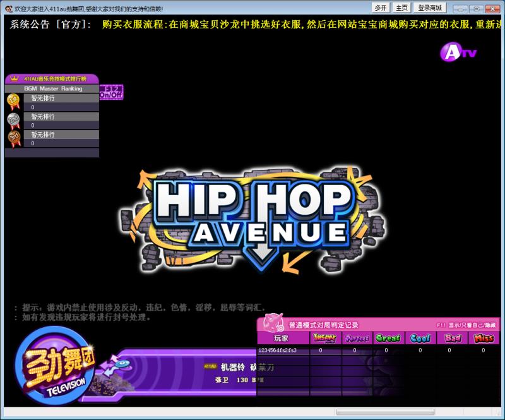
Task: Click the ATV logo icon
Action: (x=458, y=52)
